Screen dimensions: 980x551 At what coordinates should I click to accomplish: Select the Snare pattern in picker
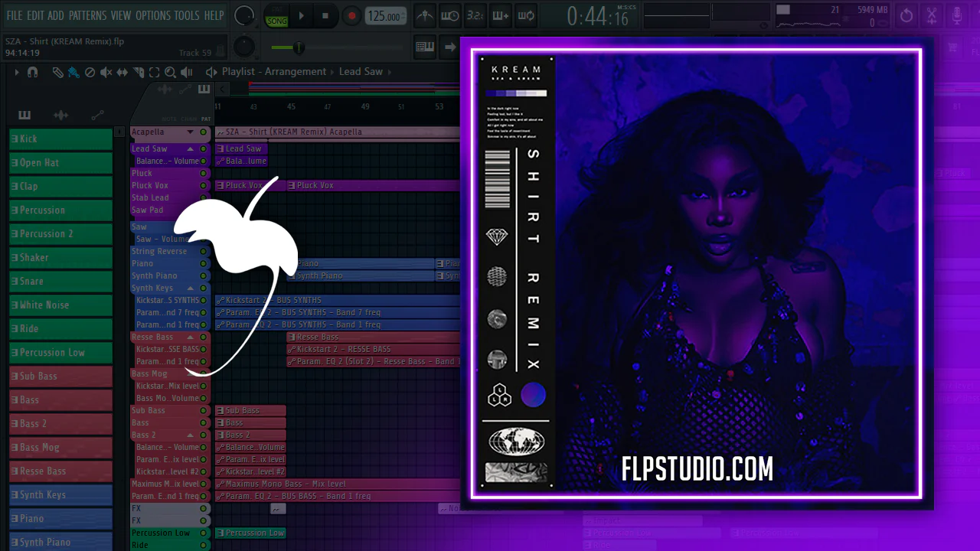pos(60,282)
